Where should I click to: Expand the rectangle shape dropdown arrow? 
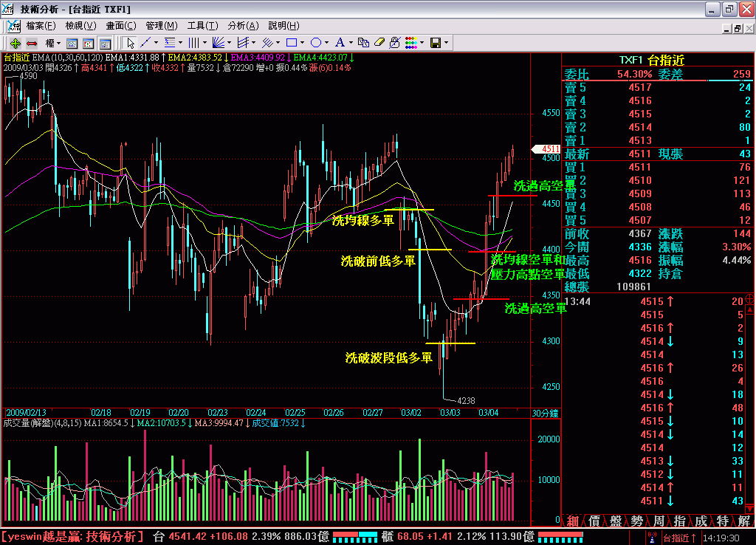(302, 44)
